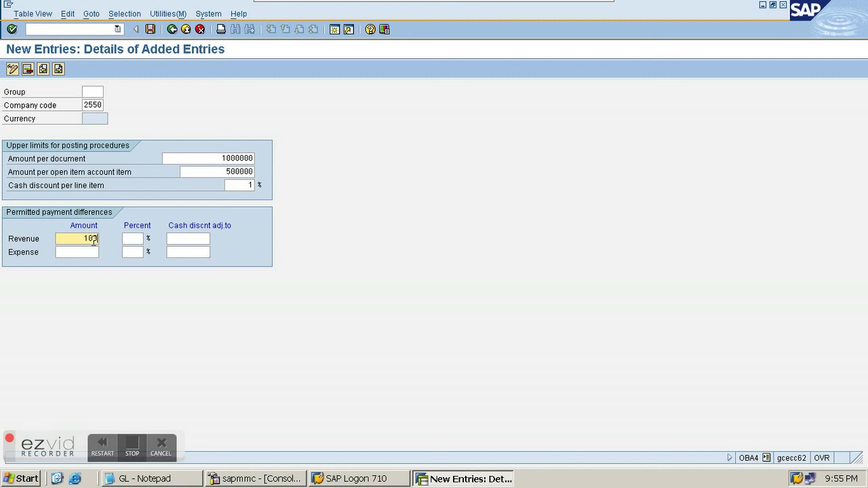
Task: Click the Print icon in the toolbar
Action: tap(220, 29)
